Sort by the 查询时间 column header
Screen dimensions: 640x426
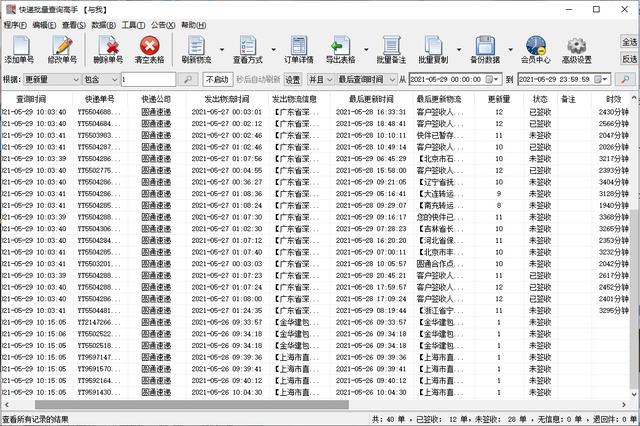31,99
